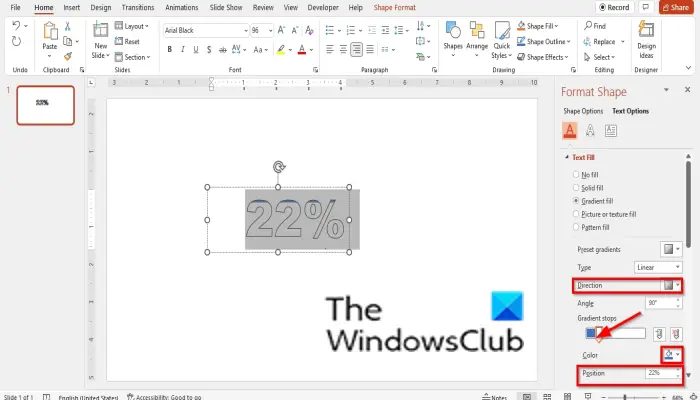Align text right
The image size is (700, 400).
pyautogui.click(x=356, y=50)
